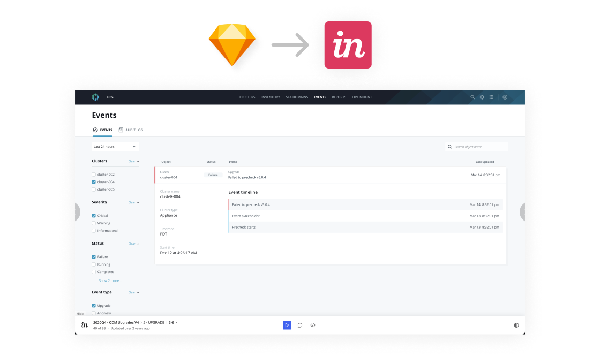Click Show 2 more... under Status
Viewport: 600px width, 364px height.
tap(110, 280)
